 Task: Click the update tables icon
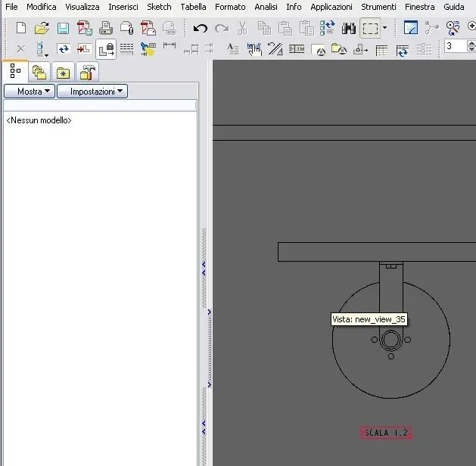(x=403, y=51)
